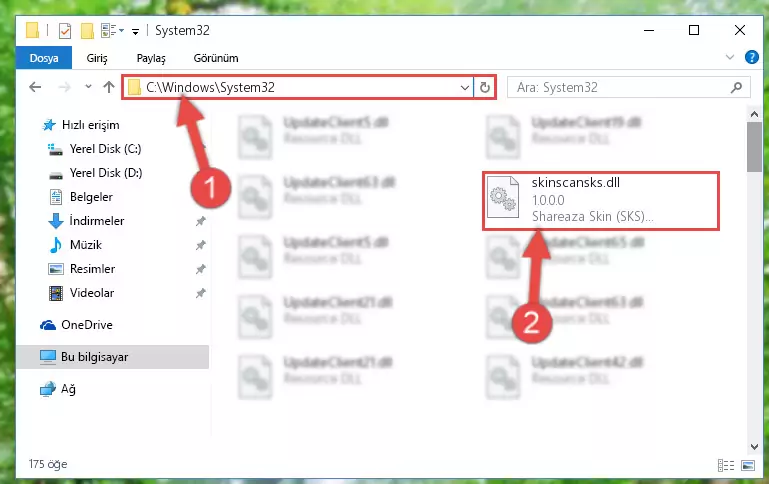
Task: Switch to details view layout icon
Action: tap(726, 465)
